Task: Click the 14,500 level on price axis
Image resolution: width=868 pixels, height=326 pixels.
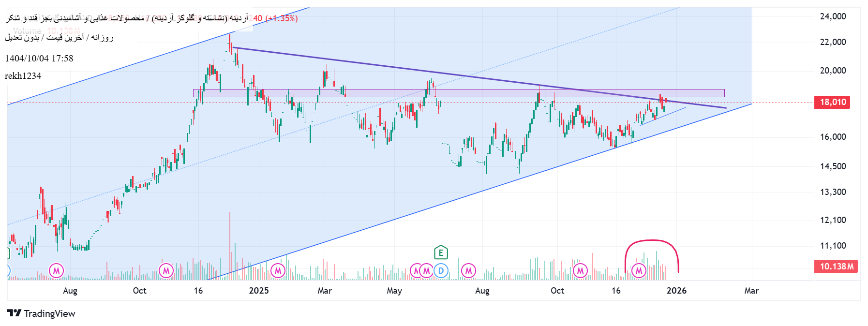Action: pos(833,166)
